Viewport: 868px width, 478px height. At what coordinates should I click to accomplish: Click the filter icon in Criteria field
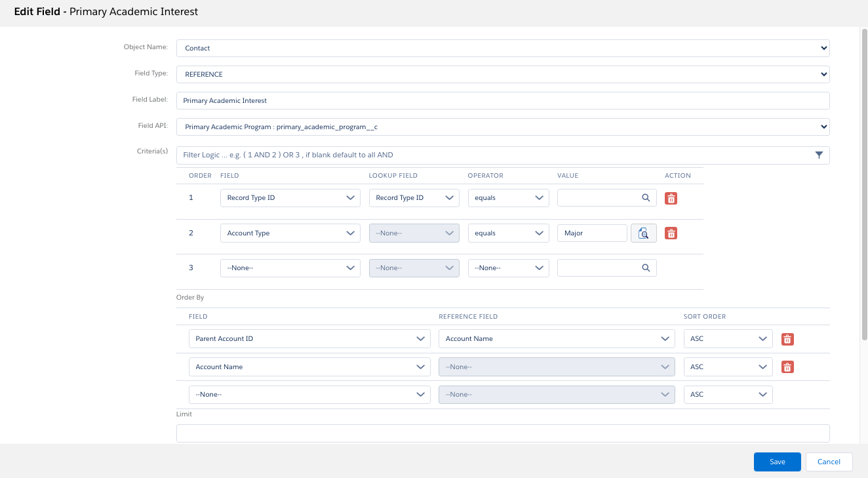coord(819,155)
